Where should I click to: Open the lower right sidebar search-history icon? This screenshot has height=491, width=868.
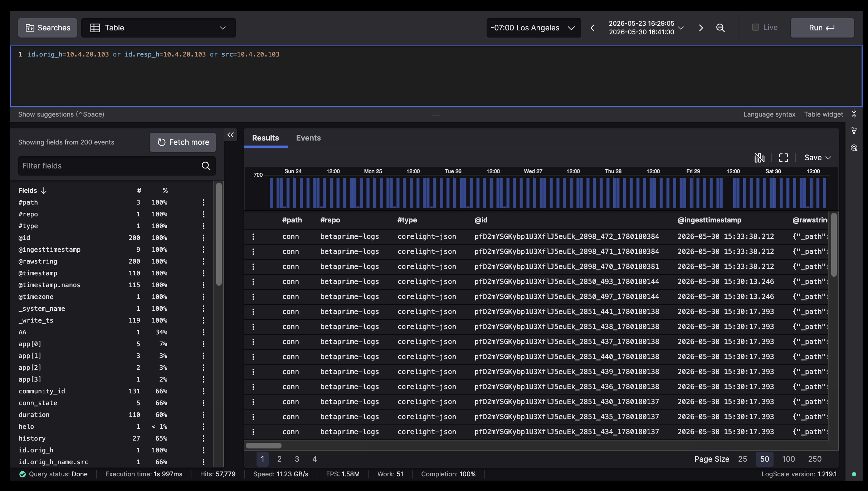(x=854, y=148)
